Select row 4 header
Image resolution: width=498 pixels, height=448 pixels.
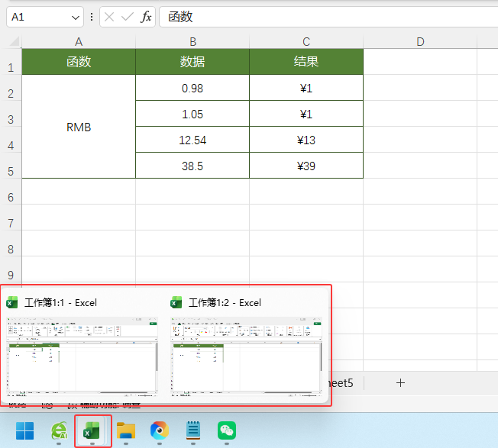pyautogui.click(x=11, y=140)
